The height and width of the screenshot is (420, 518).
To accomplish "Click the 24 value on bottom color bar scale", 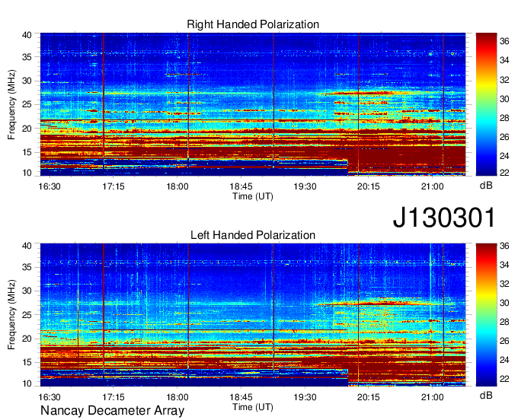I will pos(504,360).
